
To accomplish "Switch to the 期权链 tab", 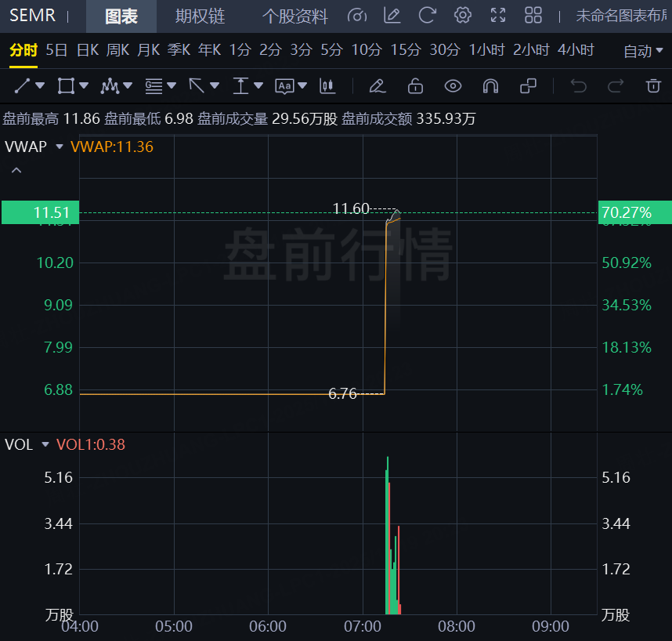I will (201, 16).
